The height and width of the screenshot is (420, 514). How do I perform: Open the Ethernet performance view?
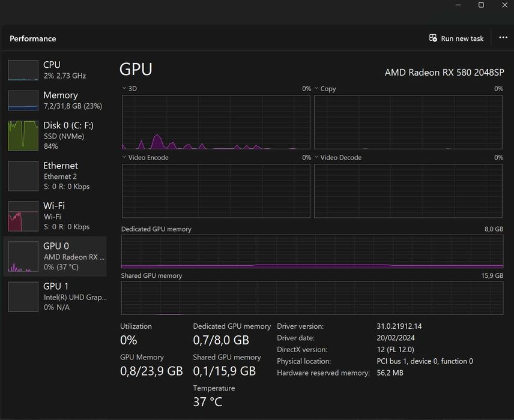tap(55, 176)
